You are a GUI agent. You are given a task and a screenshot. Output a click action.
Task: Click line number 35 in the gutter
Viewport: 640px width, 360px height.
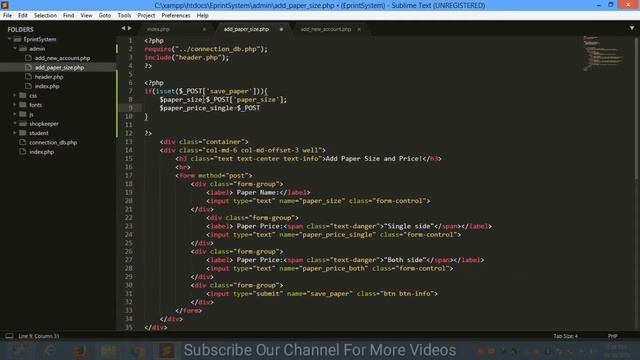coord(129,327)
